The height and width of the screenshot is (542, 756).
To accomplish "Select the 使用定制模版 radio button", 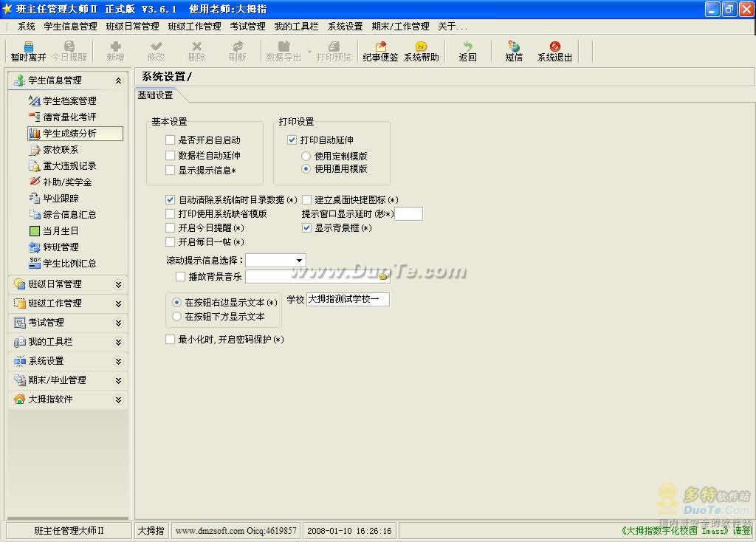I will tap(306, 156).
